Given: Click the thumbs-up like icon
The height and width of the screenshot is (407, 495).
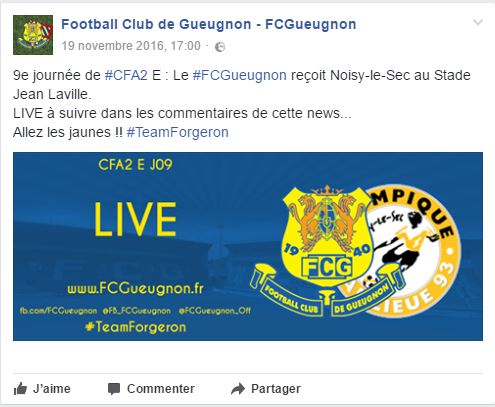Looking at the screenshot, I should [x=20, y=389].
